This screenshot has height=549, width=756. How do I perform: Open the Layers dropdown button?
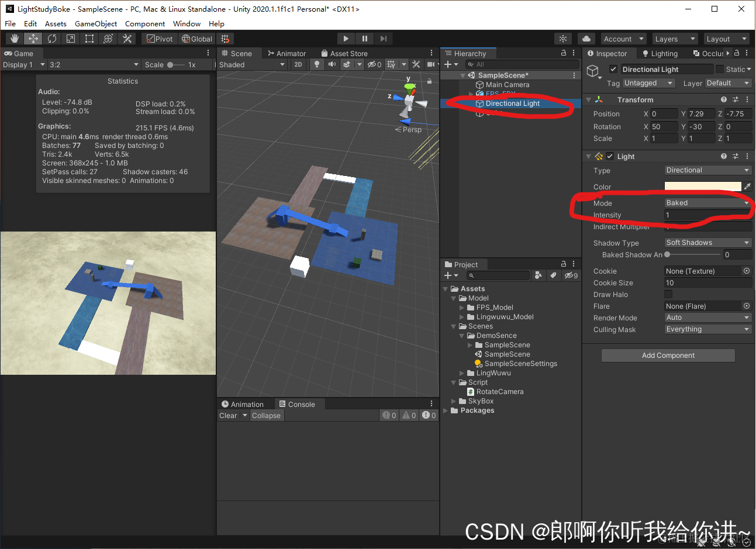pyautogui.click(x=674, y=39)
